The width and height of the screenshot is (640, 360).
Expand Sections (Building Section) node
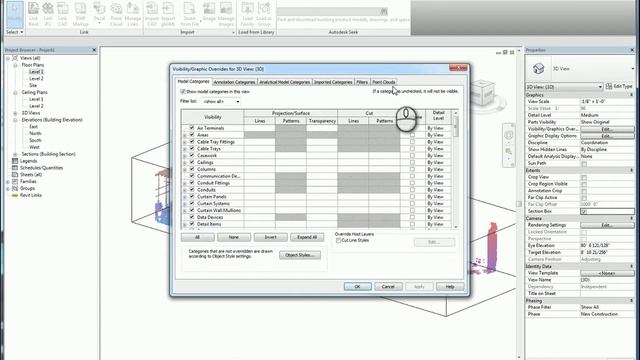[x=15, y=154]
